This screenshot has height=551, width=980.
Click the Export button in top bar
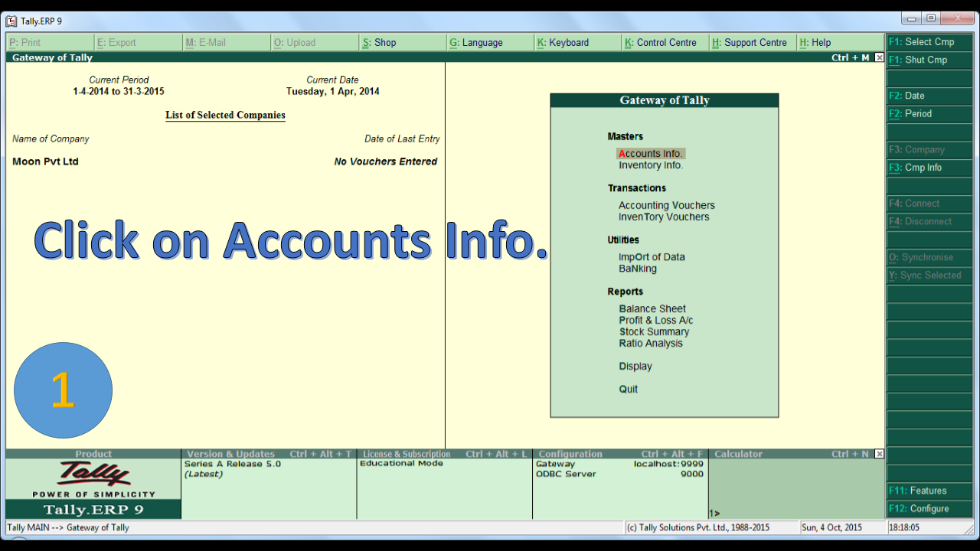click(x=139, y=43)
